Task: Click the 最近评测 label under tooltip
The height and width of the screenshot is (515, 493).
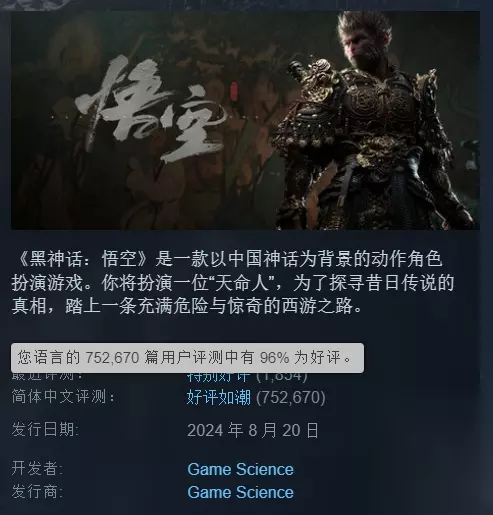Action: [47, 377]
